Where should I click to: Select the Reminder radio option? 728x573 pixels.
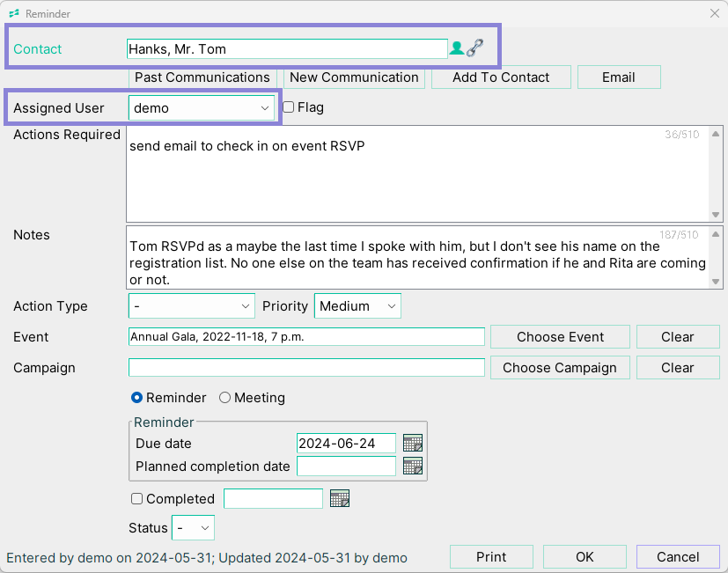click(x=136, y=398)
